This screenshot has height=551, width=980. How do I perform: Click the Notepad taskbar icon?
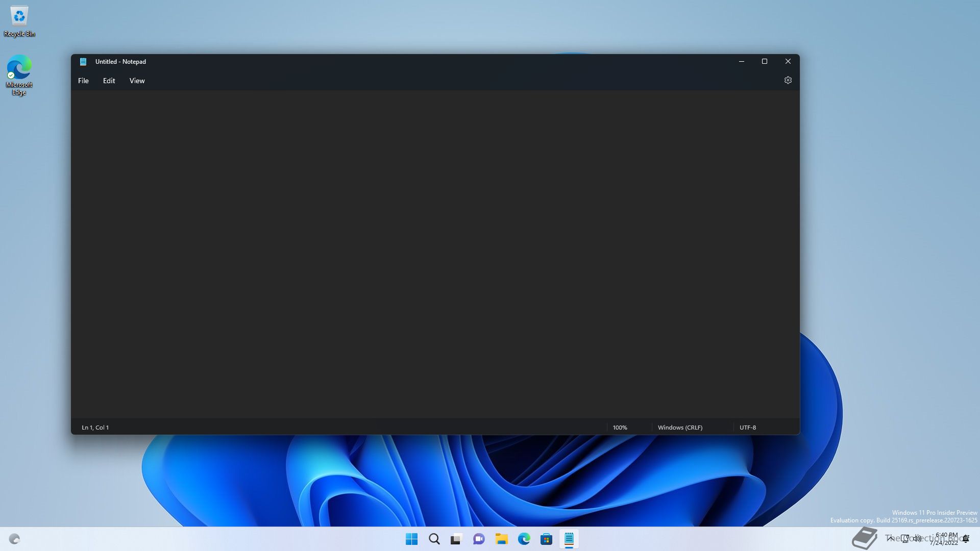click(569, 539)
